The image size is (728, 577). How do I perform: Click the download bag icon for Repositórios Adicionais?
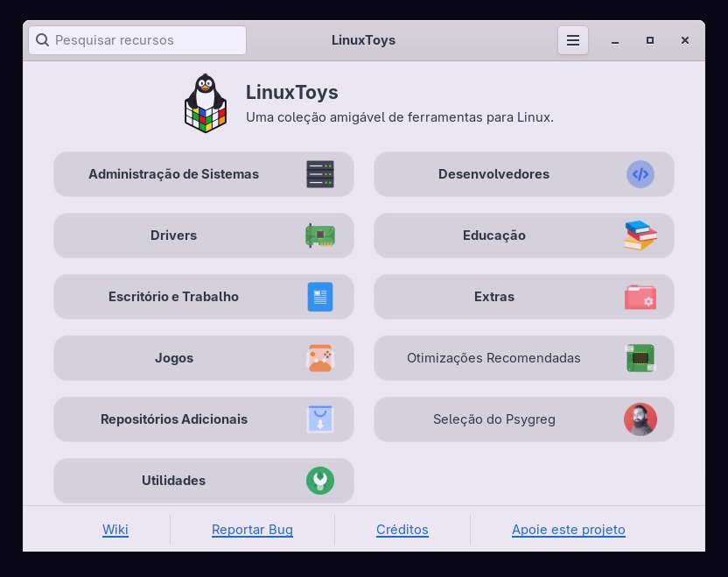pos(320,419)
